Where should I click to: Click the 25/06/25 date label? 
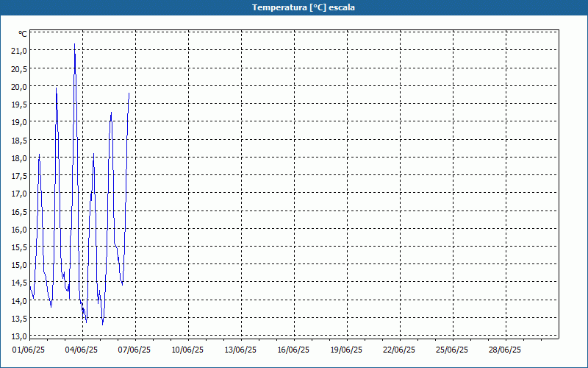tap(452, 350)
